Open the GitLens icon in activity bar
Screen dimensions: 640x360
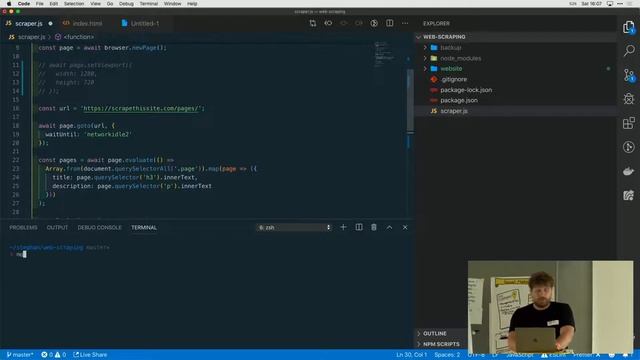tap(629, 147)
